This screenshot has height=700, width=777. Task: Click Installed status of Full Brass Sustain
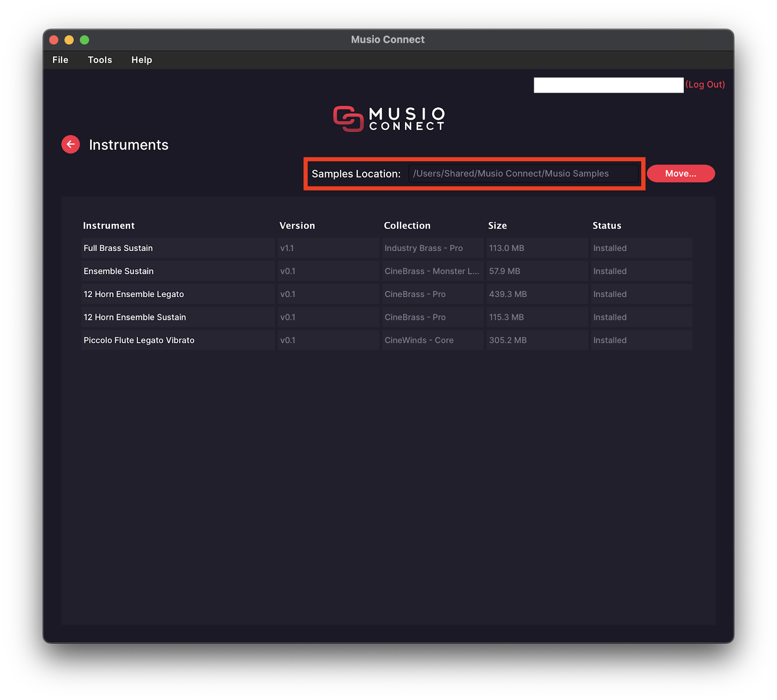(642, 248)
